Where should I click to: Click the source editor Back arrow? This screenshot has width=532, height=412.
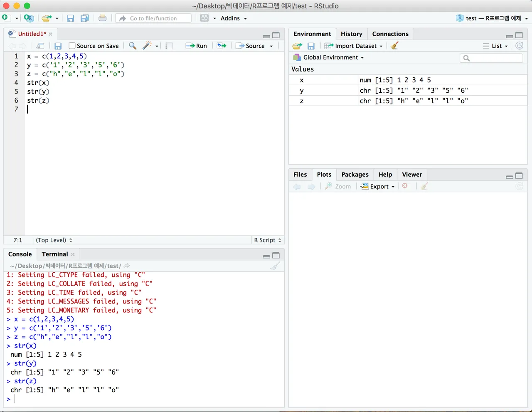pyautogui.click(x=12, y=46)
